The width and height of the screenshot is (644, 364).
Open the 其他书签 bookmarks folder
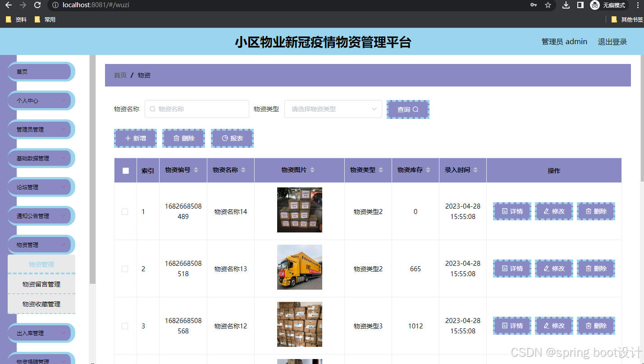click(x=627, y=19)
